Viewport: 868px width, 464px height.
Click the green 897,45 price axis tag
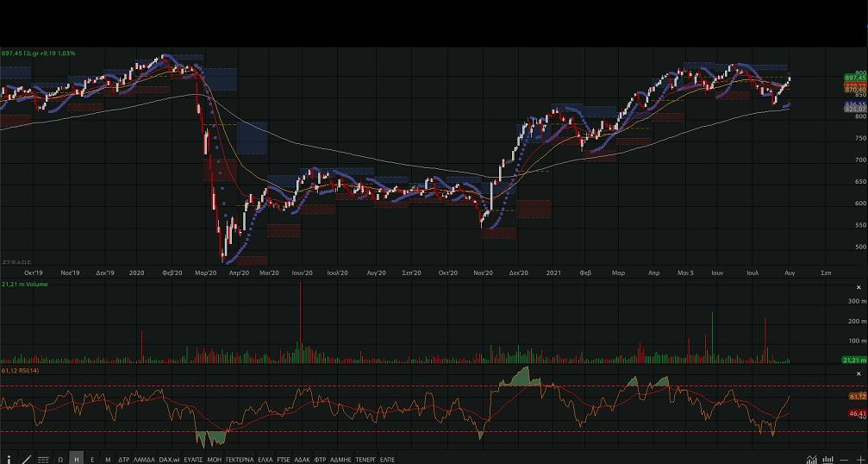click(x=855, y=78)
